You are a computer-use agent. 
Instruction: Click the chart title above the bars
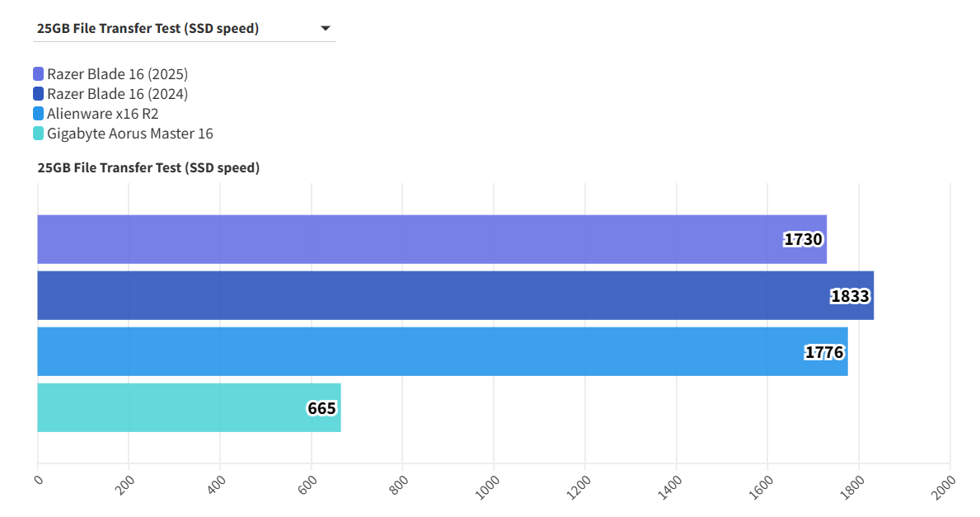(x=148, y=168)
